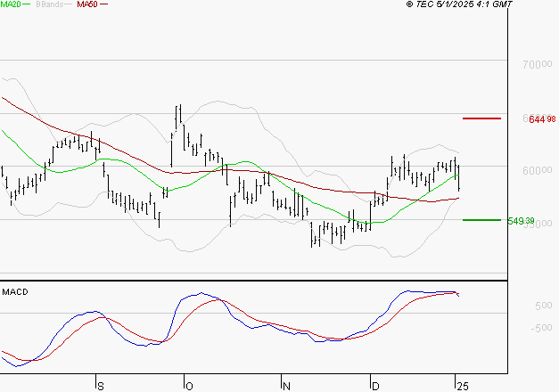Screen dimensions: 559x392
Task: Click the N month marker on time axis
Action: [287, 386]
